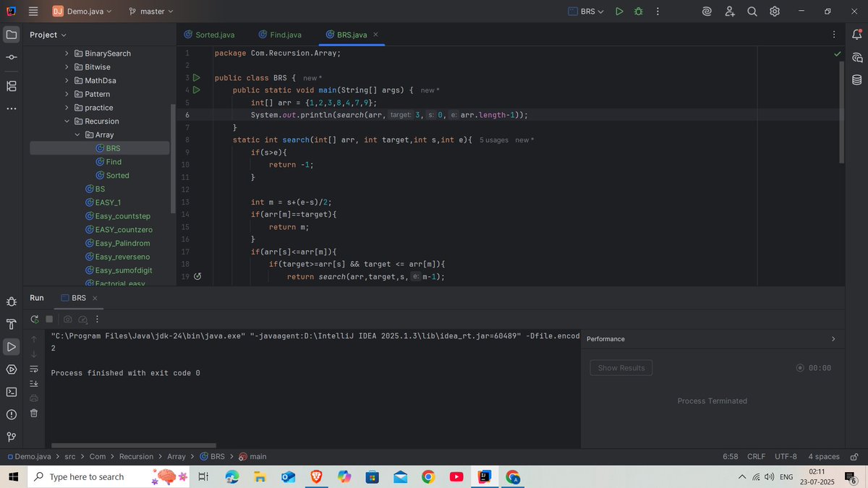Open the Find class in project tree
This screenshot has height=488, width=868.
[109, 162]
